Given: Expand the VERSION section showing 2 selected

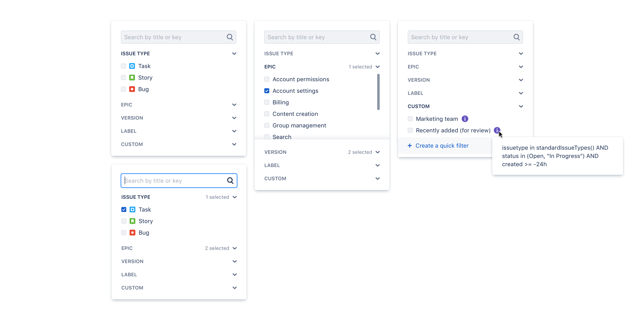Looking at the screenshot, I should (x=377, y=152).
